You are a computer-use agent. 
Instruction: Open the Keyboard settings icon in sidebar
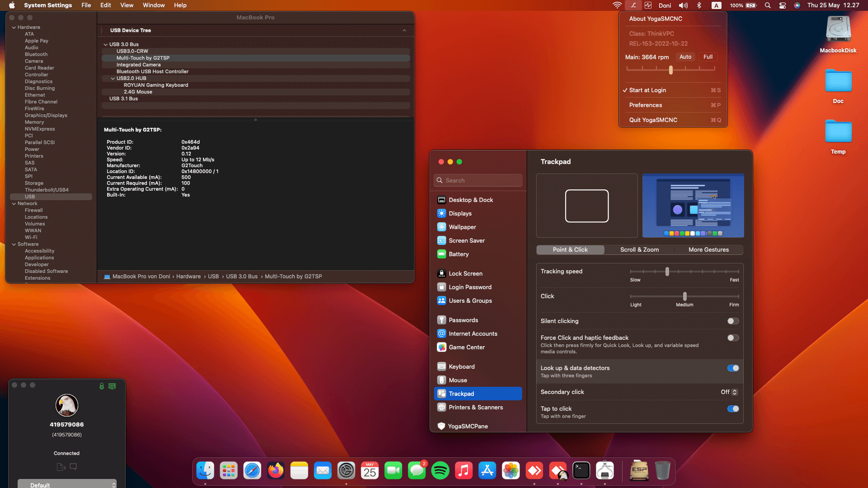442,366
